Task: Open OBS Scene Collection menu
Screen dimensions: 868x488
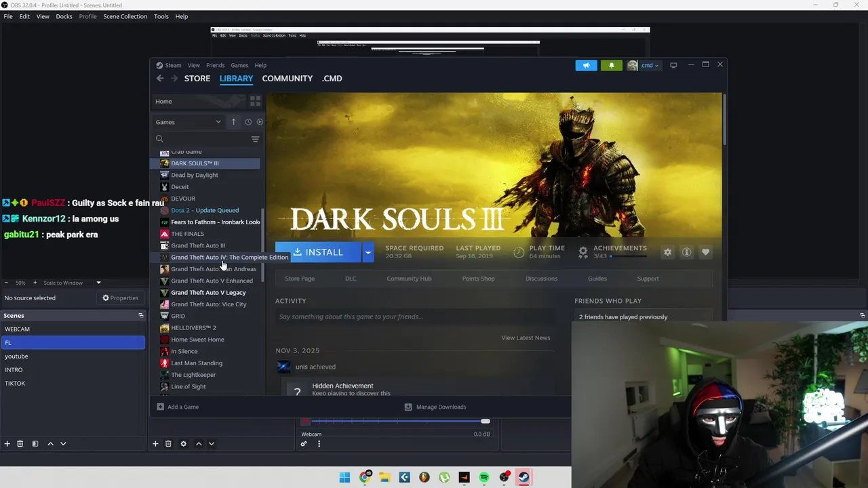Action: point(125,16)
